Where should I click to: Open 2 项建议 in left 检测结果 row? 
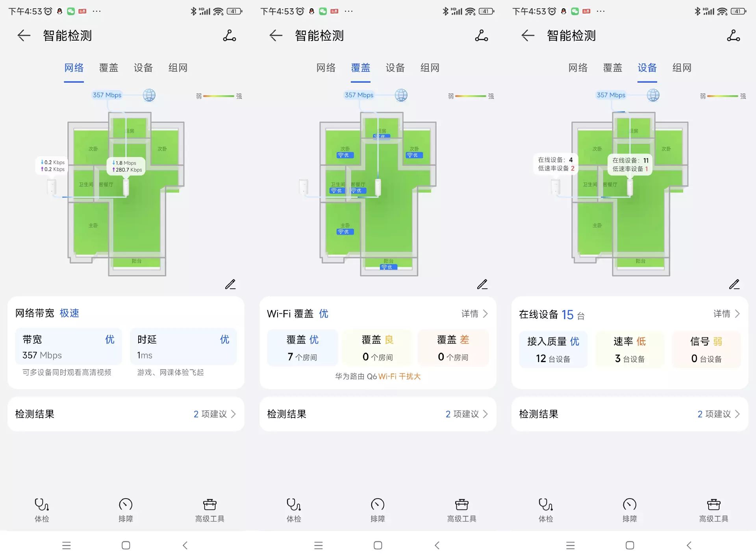click(x=215, y=414)
